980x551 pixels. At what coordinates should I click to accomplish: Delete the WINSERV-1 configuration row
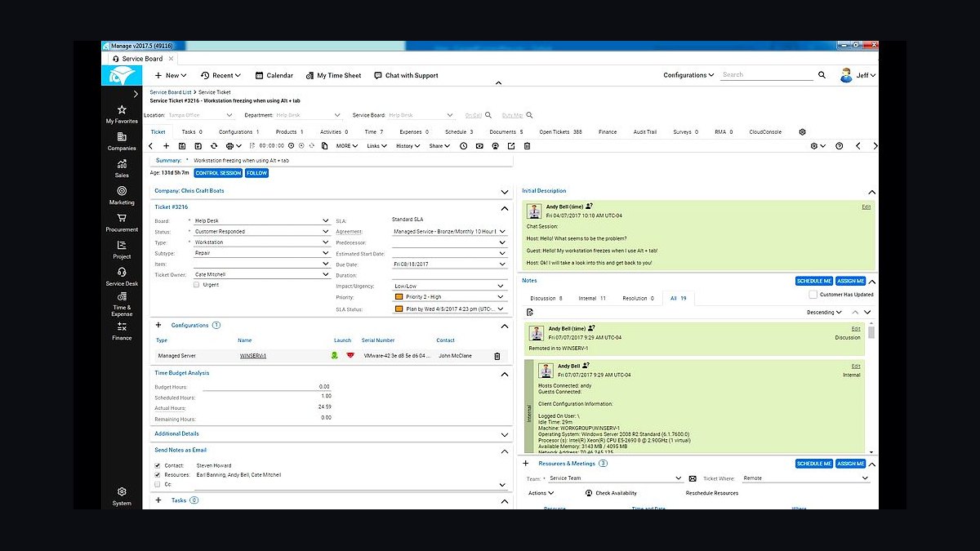click(x=497, y=356)
